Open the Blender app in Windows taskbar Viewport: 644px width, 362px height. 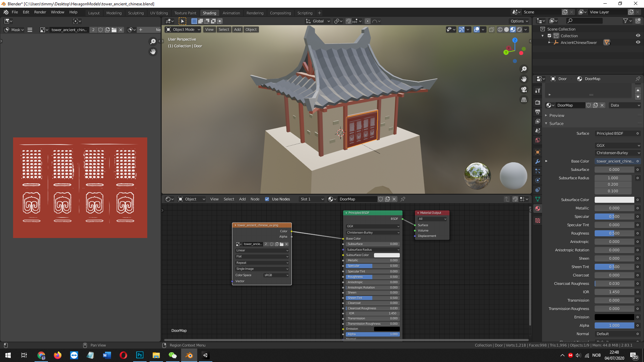tap(189, 355)
